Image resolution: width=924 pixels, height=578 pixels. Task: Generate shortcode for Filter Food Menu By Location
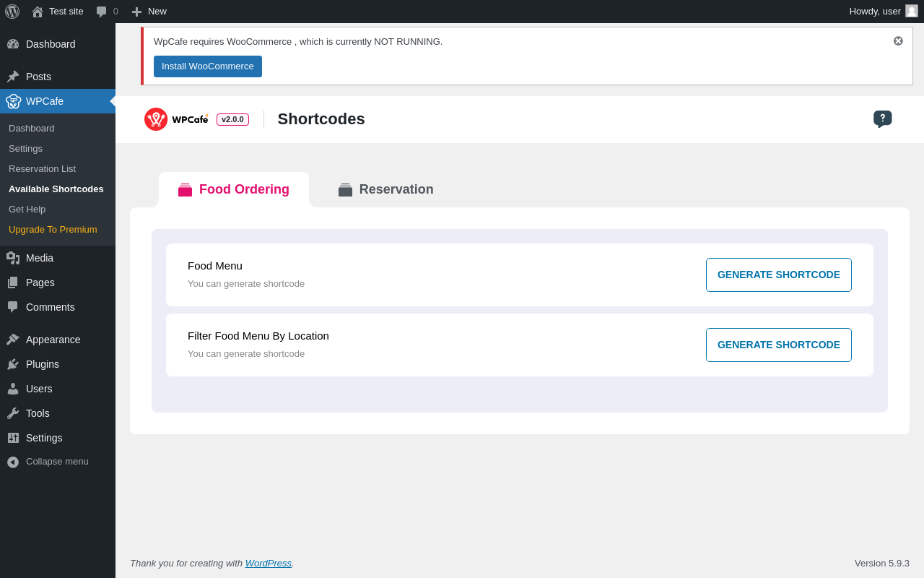pyautogui.click(x=778, y=345)
